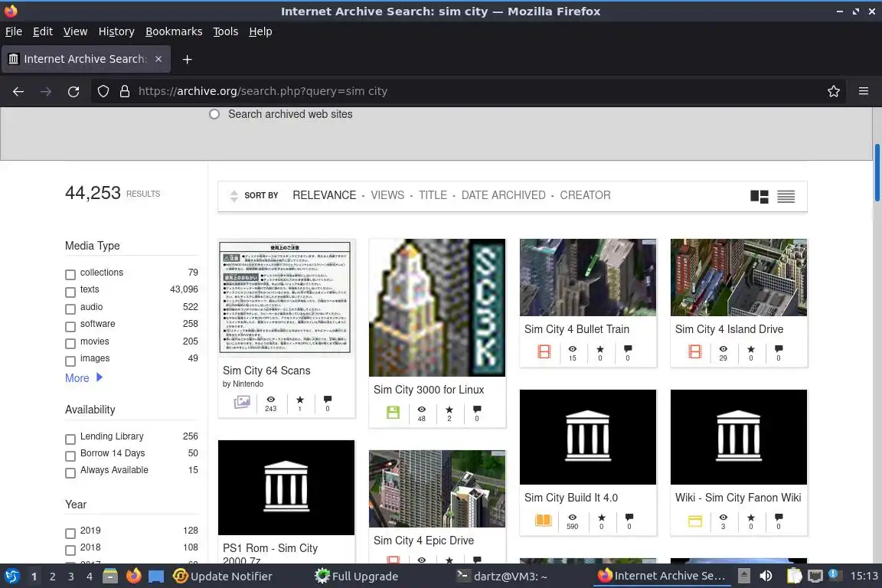
Task: Open tracking protection shield icon
Action: pos(103,91)
